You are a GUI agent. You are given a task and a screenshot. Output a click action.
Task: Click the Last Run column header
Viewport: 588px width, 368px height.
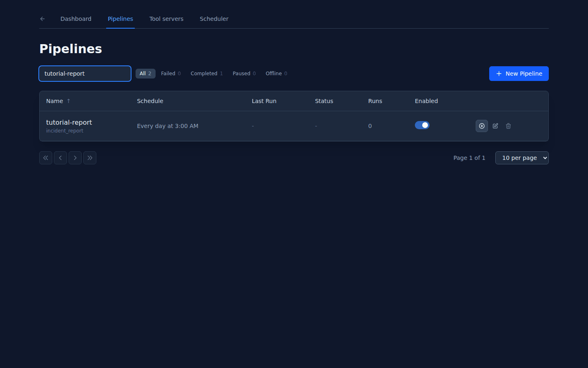[264, 101]
